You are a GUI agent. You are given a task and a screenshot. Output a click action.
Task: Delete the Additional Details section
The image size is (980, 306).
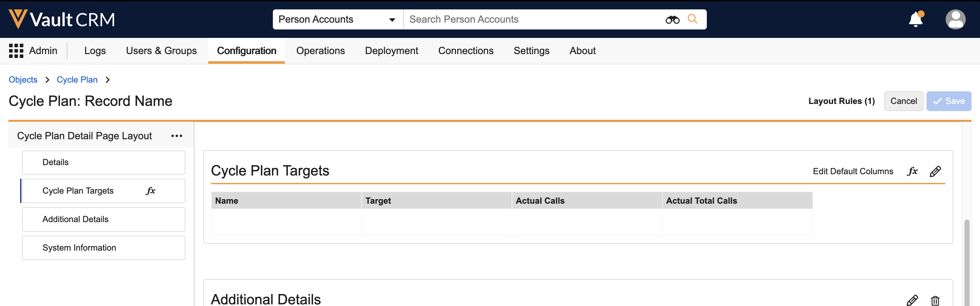pos(935,300)
